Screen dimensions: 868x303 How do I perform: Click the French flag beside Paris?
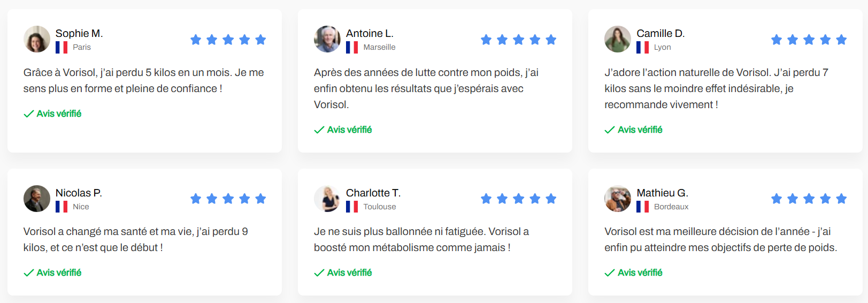coord(62,48)
